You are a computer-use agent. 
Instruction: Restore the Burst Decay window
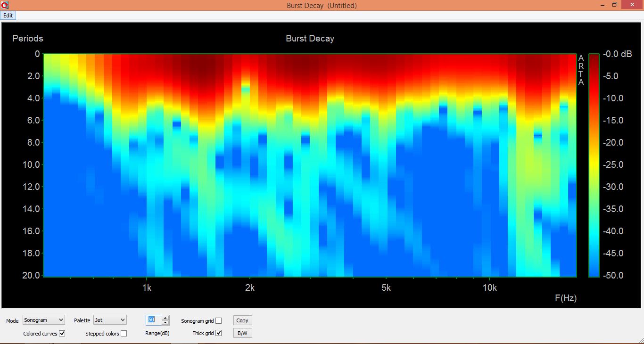pyautogui.click(x=615, y=5)
